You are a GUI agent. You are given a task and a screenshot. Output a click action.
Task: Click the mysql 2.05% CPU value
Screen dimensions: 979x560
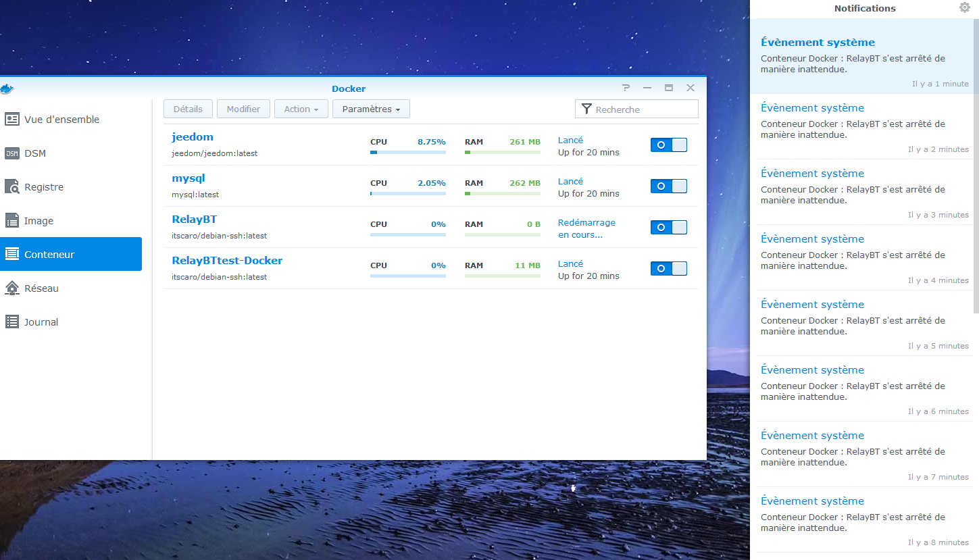click(432, 183)
